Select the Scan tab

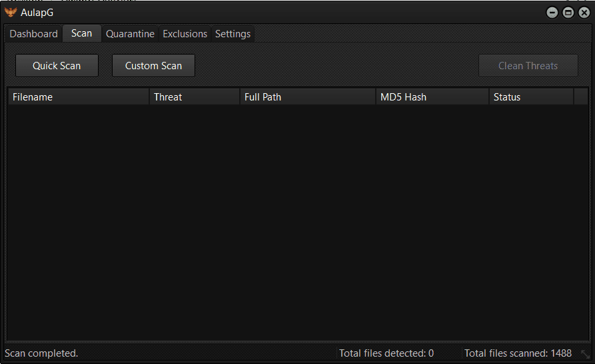point(81,33)
